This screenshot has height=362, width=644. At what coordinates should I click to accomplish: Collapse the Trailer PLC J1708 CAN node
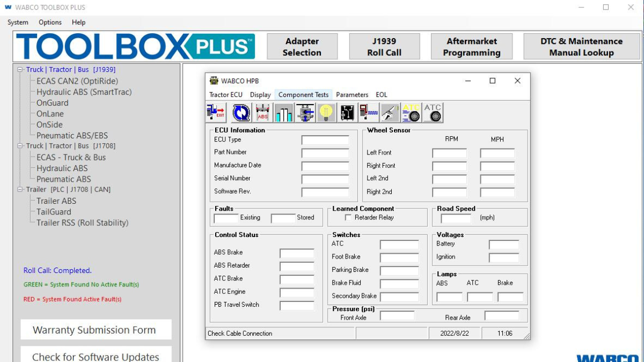coord(20,189)
